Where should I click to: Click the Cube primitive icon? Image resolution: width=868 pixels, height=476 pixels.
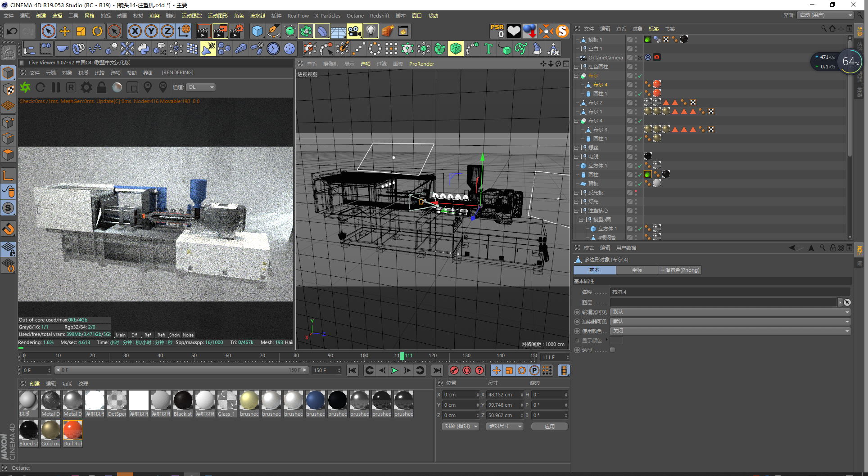point(257,31)
